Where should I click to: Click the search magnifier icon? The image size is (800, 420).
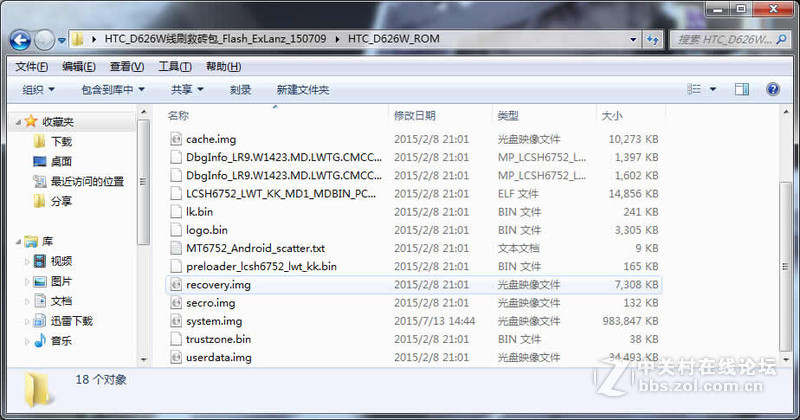click(x=781, y=39)
